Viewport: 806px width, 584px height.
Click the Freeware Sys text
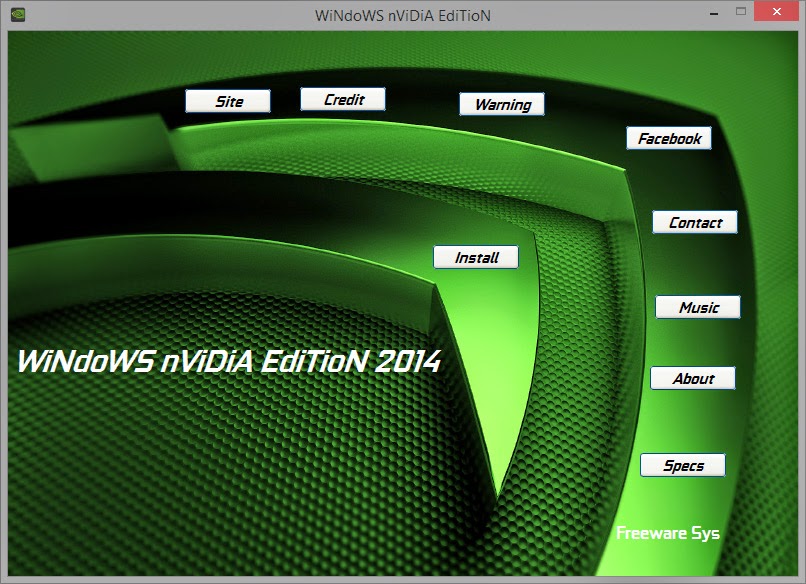[x=668, y=534]
